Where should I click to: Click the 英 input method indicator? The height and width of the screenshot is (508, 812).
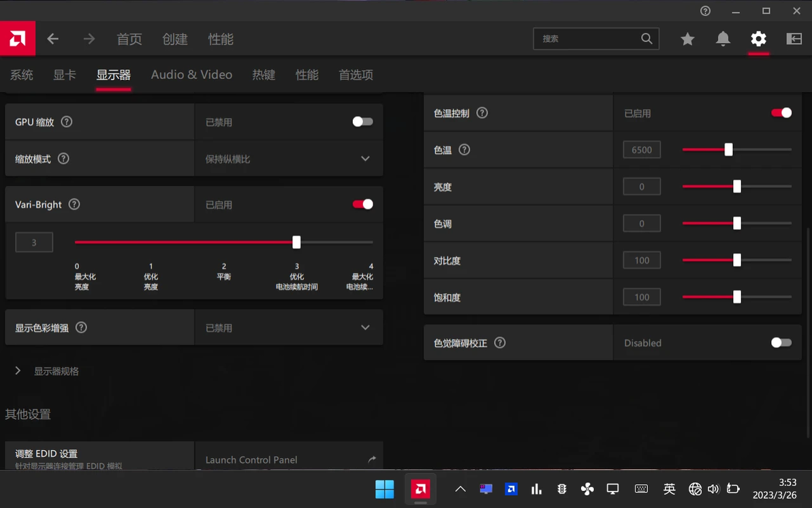click(x=669, y=489)
